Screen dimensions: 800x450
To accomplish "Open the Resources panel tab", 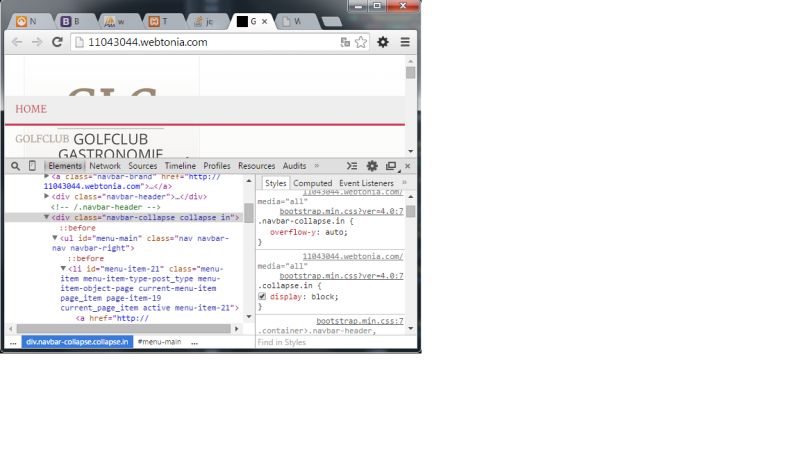I will (x=257, y=166).
